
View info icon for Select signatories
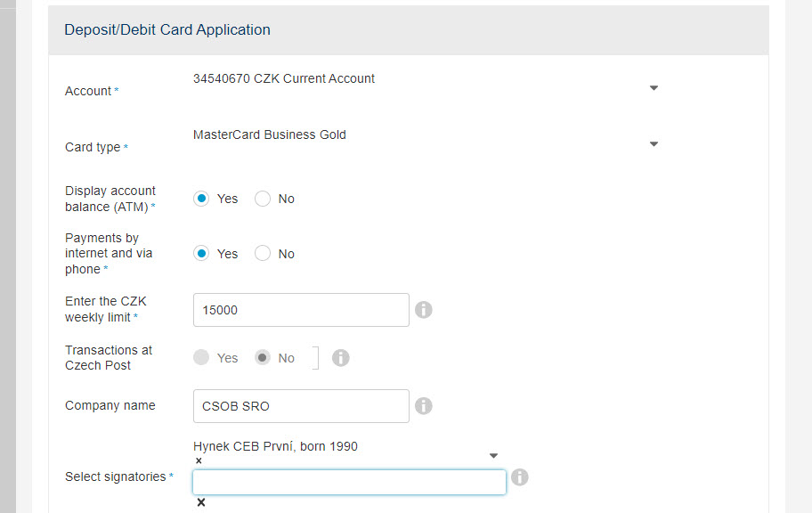[519, 476]
